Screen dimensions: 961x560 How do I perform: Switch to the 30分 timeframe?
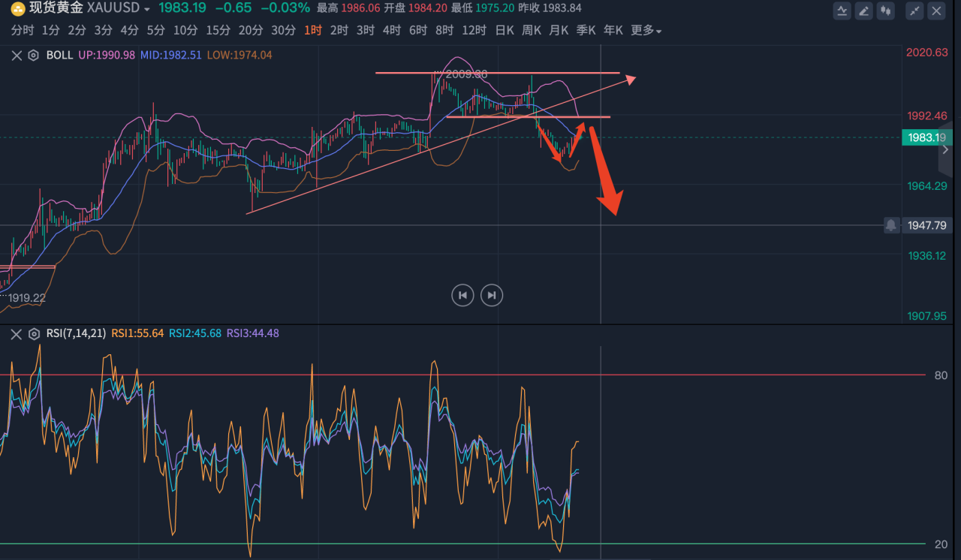coord(283,31)
